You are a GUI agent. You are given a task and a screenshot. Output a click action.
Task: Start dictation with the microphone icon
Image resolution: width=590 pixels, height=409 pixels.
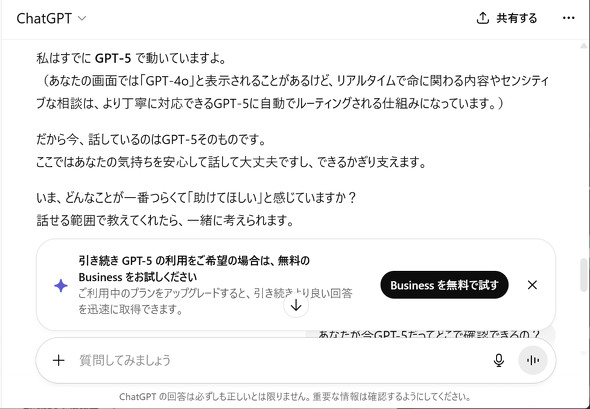(x=499, y=360)
